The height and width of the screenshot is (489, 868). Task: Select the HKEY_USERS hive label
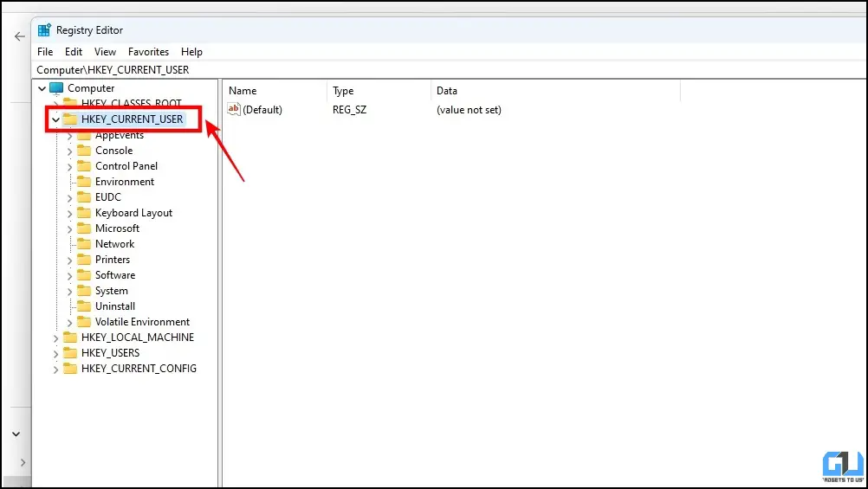click(110, 352)
